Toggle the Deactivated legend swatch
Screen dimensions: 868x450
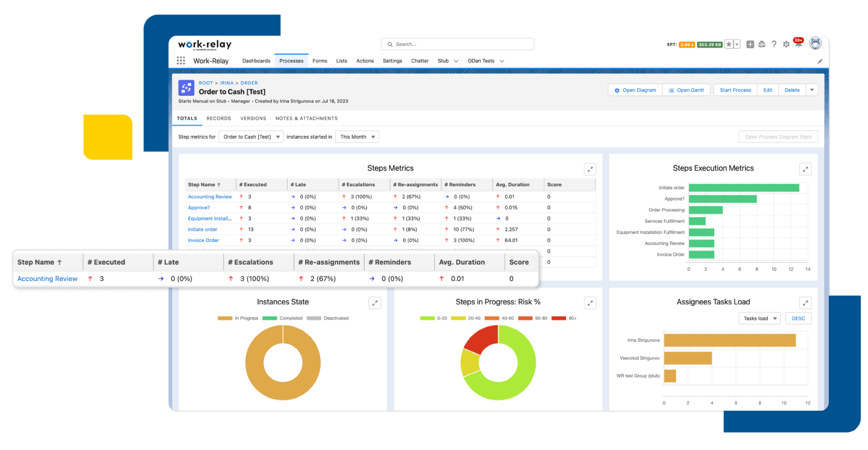[x=314, y=318]
